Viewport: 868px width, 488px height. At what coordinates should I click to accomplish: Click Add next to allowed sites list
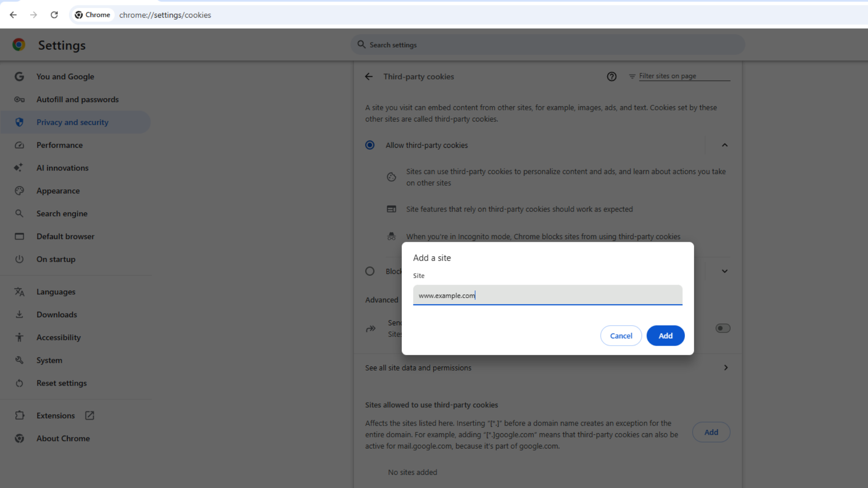[711, 432]
